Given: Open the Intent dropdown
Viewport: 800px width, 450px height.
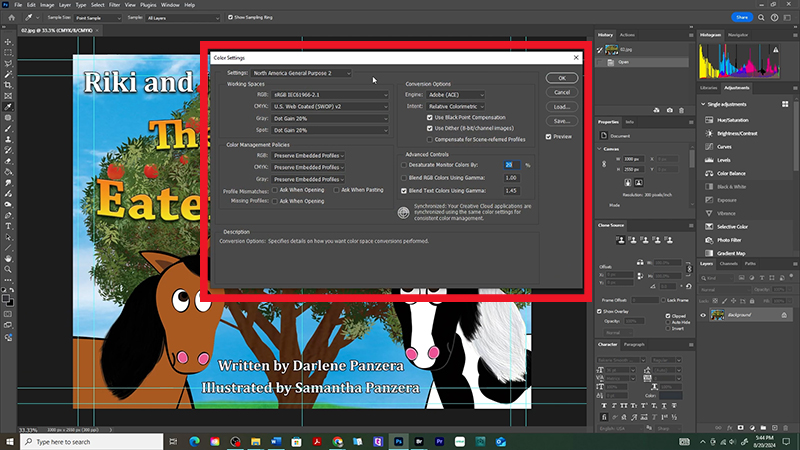Looking at the screenshot, I should [456, 107].
